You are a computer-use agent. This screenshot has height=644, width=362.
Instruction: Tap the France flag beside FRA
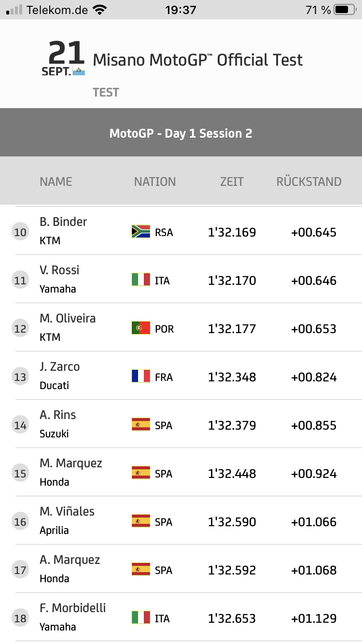pyautogui.click(x=141, y=377)
